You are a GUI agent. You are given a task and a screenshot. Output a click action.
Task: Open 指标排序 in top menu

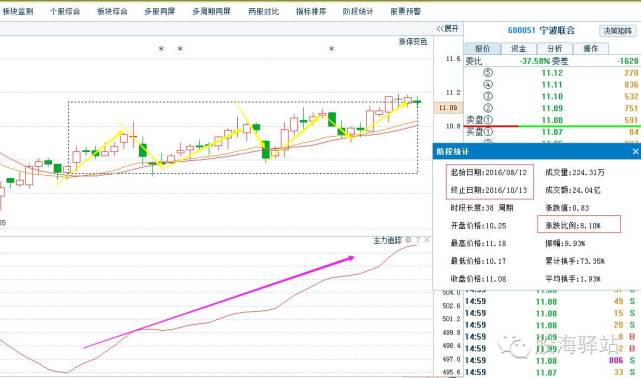(311, 11)
